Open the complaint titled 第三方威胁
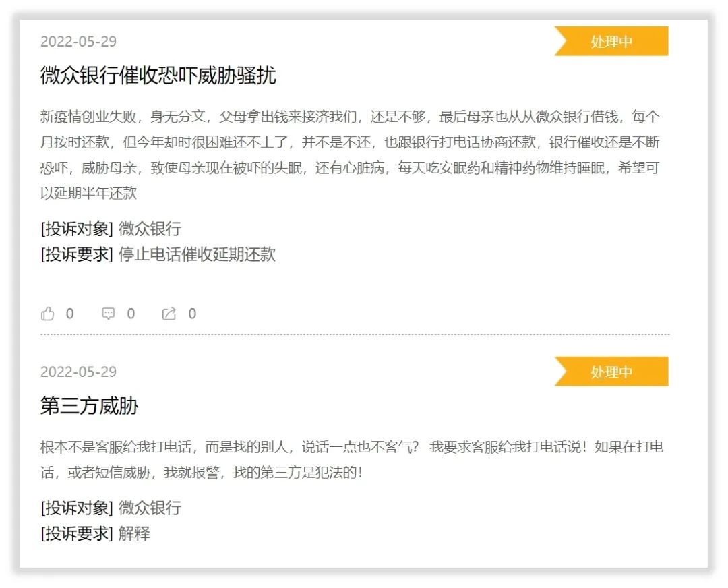This screenshot has height=588, width=728. point(89,405)
